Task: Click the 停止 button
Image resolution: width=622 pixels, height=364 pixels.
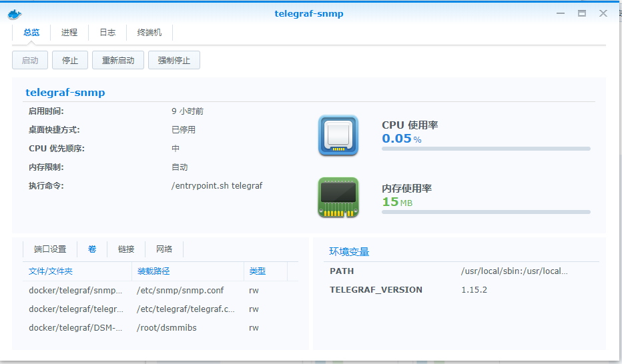Action: click(x=70, y=60)
